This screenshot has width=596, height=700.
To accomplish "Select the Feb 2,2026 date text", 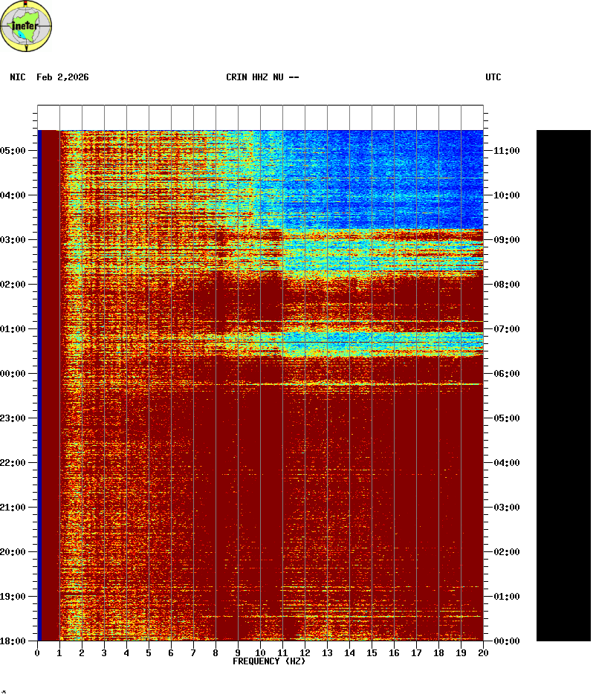I will click(62, 77).
